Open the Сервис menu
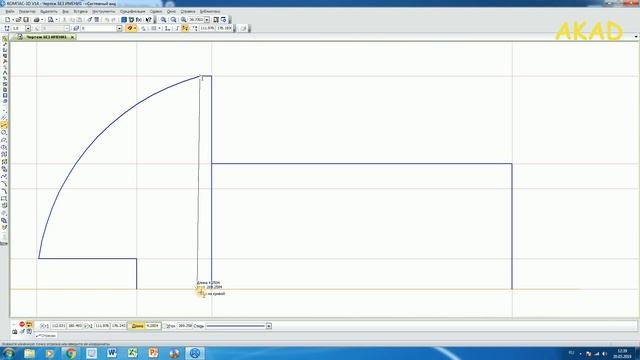Viewport: 640px width, 360px height. click(x=156, y=11)
